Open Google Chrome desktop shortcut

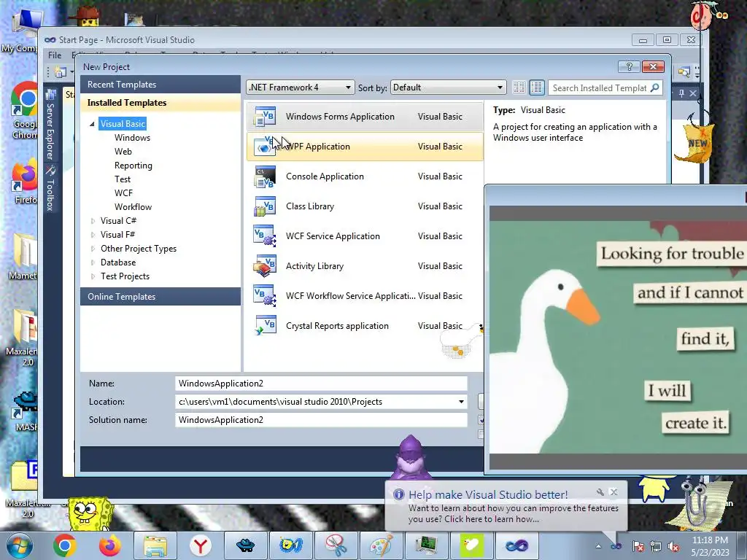pos(24,111)
